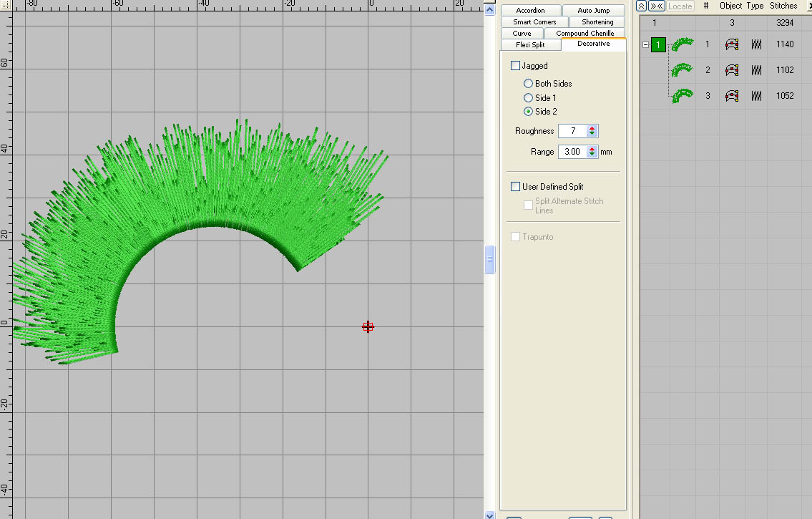The height and width of the screenshot is (519, 812).
Task: Open the Compound Chenille tab
Action: click(x=584, y=34)
